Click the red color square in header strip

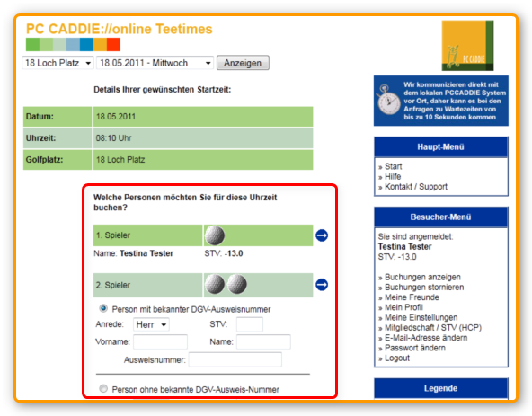113,44
